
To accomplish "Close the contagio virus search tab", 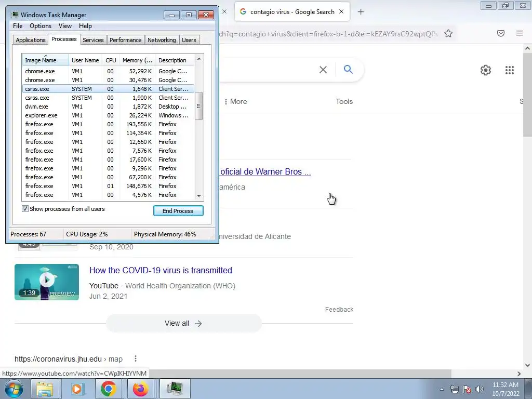I will [x=341, y=11].
